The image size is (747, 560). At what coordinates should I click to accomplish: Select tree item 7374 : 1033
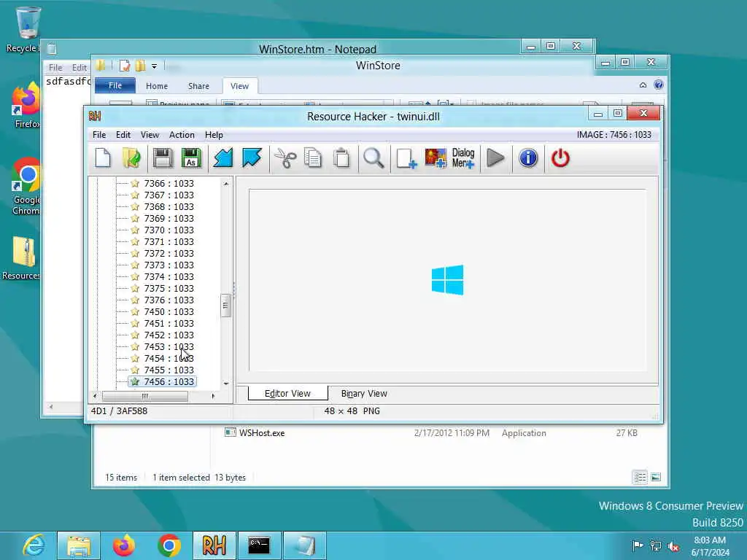169,276
